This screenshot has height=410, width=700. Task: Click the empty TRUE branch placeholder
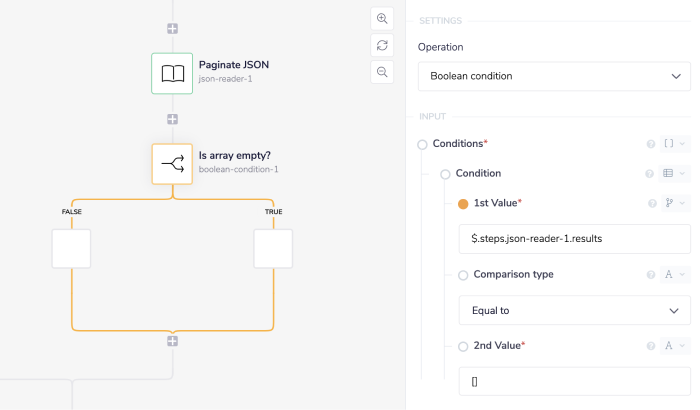coord(273,248)
